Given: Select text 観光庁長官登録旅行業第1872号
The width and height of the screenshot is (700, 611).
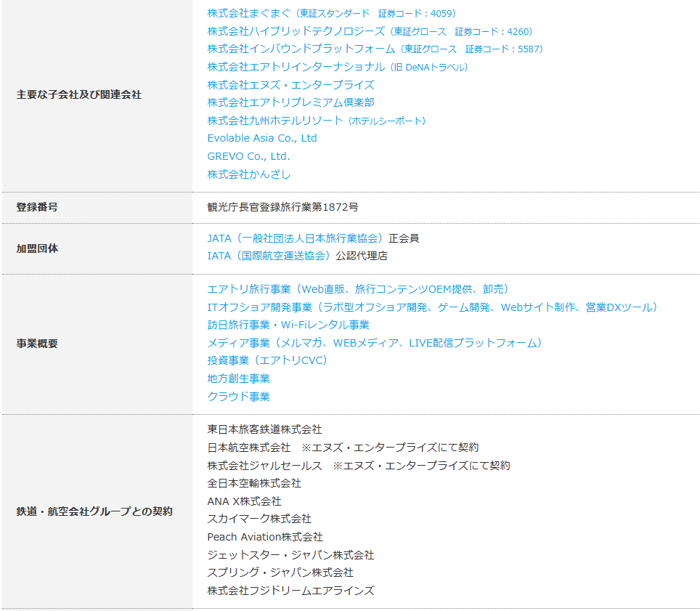Looking at the screenshot, I should click(282, 207).
